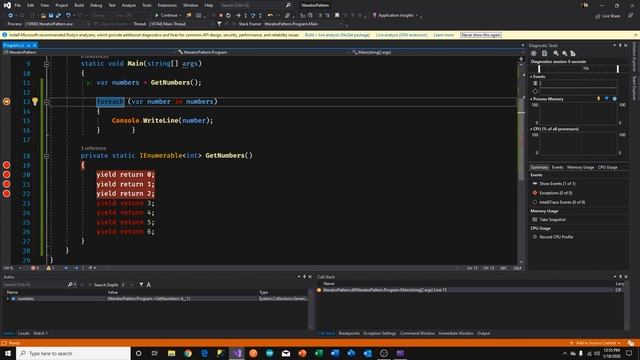The image size is (640, 360).
Task: Click the Undo icon in the toolbar
Action: (68, 15)
